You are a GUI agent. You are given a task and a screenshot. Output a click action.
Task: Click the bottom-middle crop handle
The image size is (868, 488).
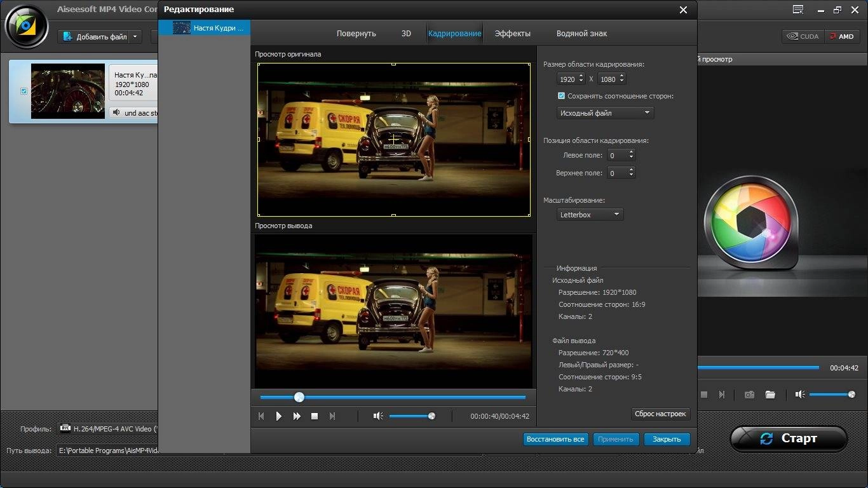[x=394, y=215]
